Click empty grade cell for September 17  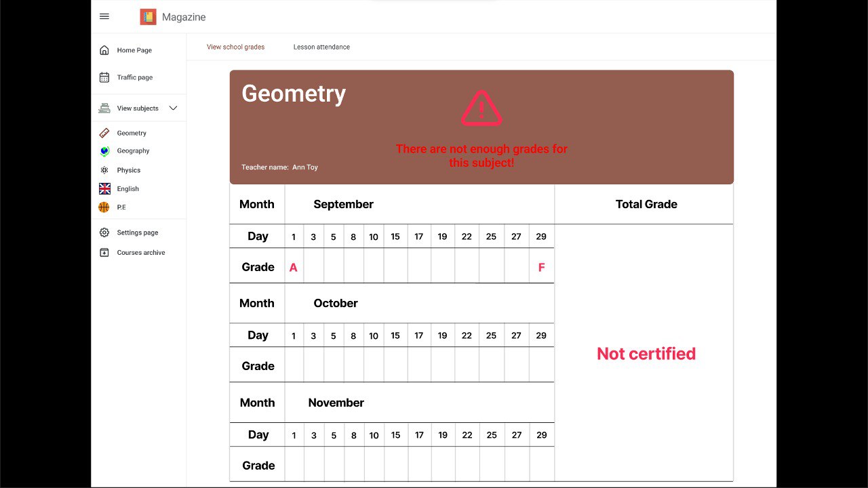pos(419,266)
